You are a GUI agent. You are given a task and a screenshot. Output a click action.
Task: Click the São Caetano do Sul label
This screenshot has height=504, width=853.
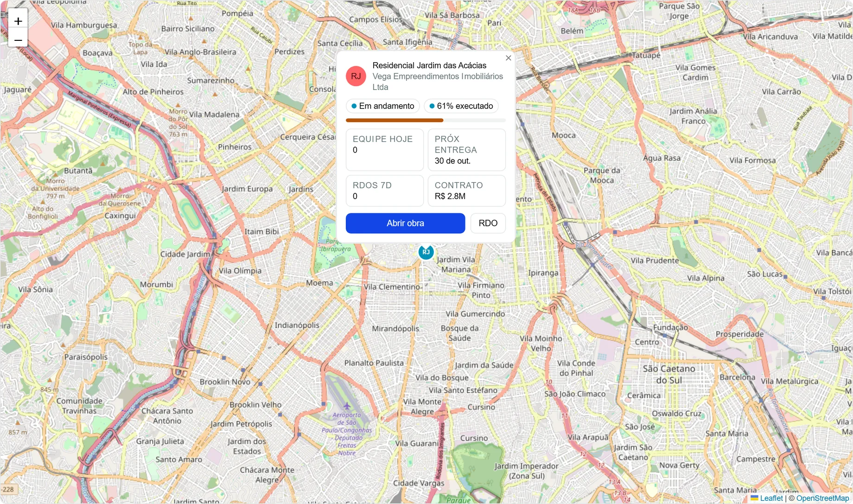point(668,374)
